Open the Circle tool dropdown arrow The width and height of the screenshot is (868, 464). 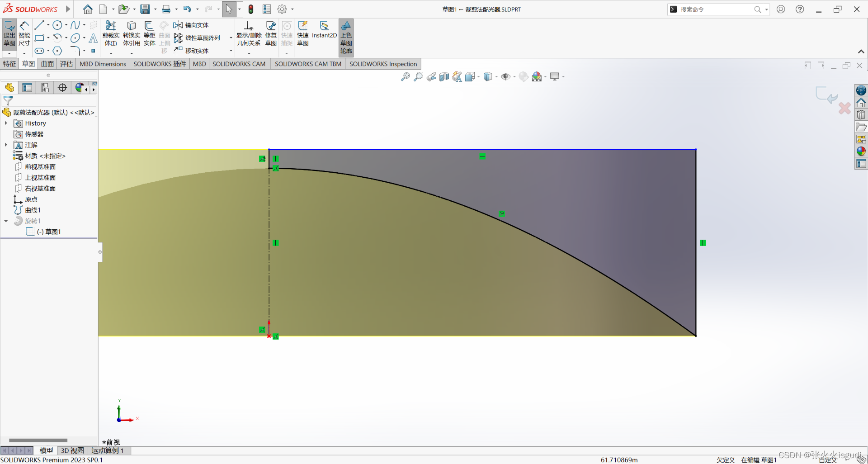pyautogui.click(x=66, y=25)
